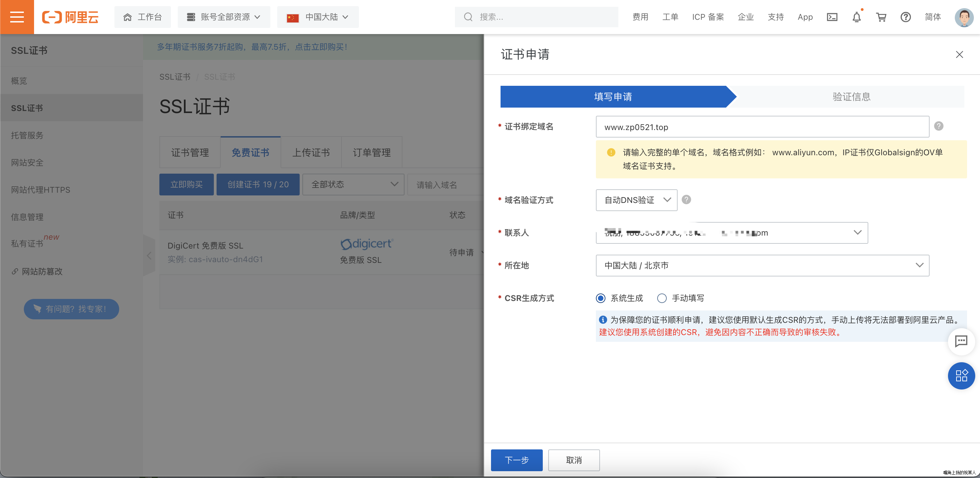Open SSL证书 item in the sidebar

[x=72, y=108]
